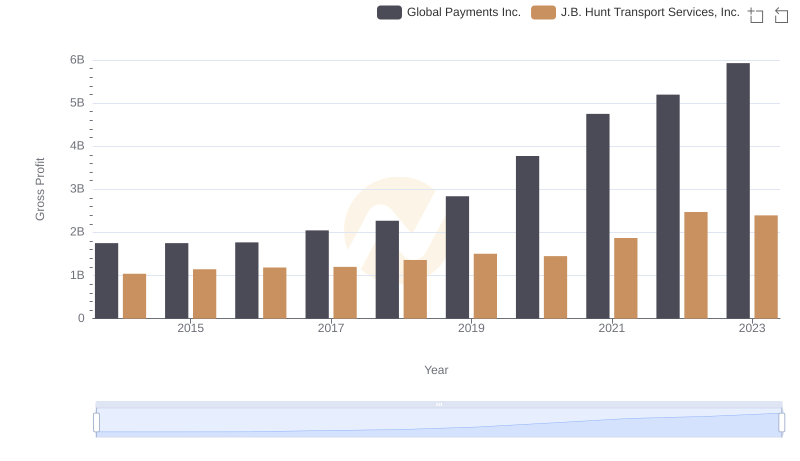Click the 3B y-axis label

pyautogui.click(x=77, y=189)
